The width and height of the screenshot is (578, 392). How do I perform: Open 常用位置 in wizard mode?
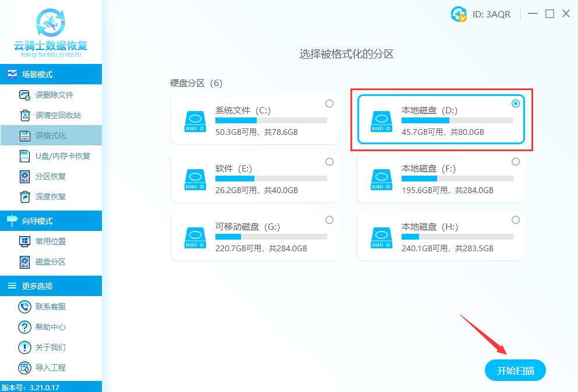[51, 241]
